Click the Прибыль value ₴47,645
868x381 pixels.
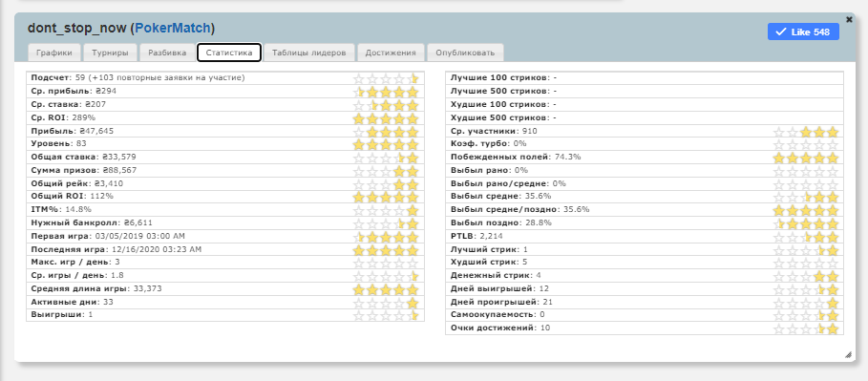[95, 131]
